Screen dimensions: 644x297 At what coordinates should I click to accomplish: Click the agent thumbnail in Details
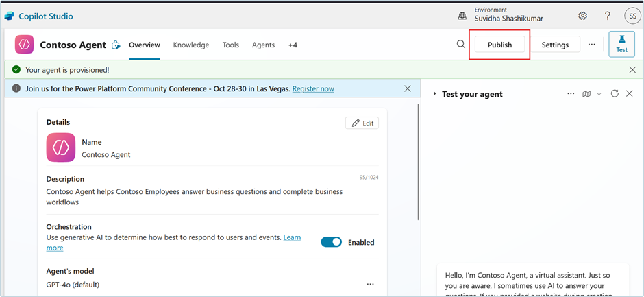pos(61,147)
